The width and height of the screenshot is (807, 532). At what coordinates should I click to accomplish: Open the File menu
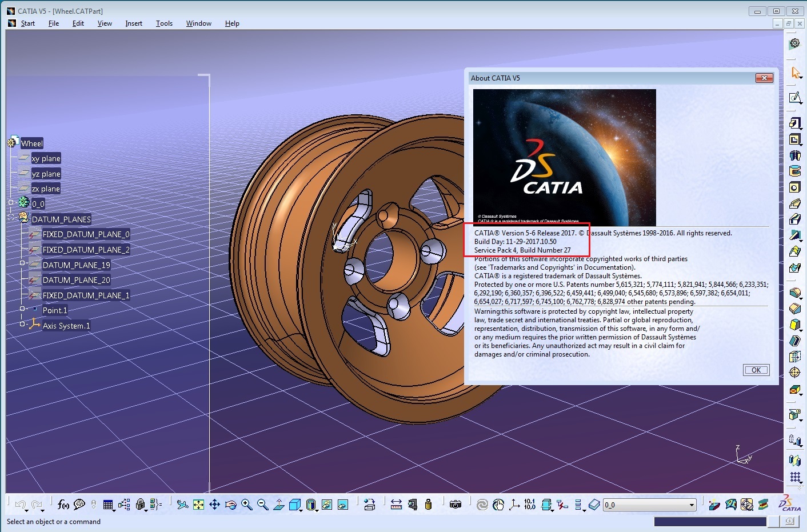54,23
